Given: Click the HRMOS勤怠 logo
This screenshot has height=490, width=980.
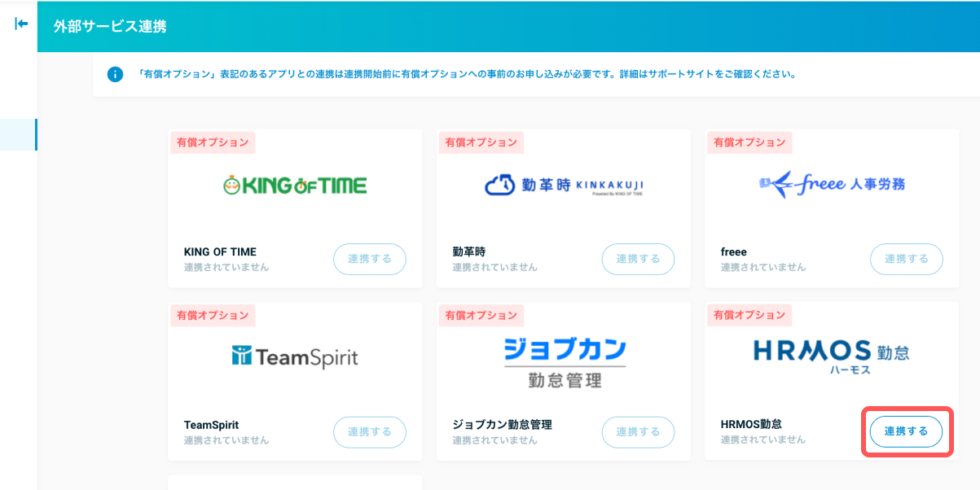Looking at the screenshot, I should (x=832, y=356).
